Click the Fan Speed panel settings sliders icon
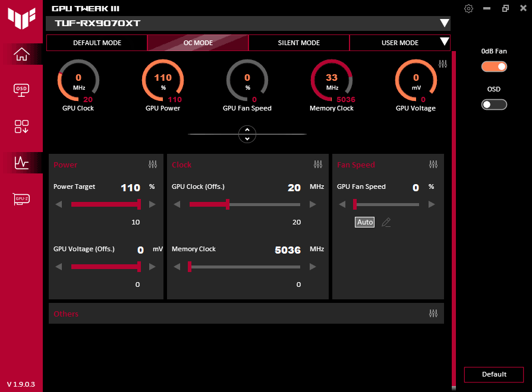Screen dimensions: 532x392 (433, 165)
